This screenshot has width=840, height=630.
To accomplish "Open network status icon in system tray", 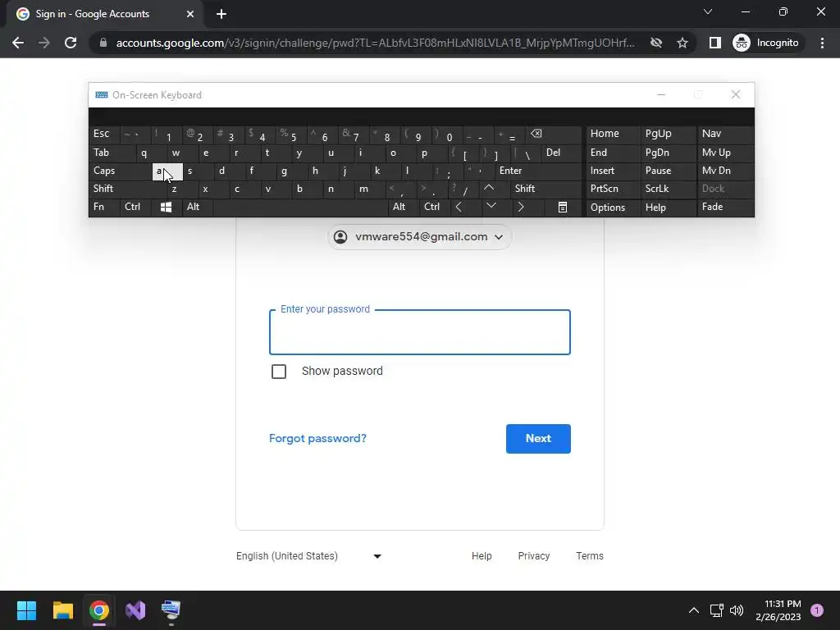I will (716, 610).
